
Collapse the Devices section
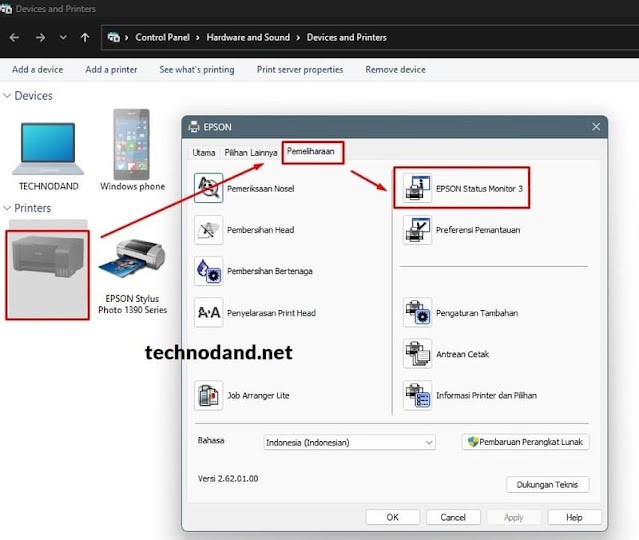coord(7,96)
